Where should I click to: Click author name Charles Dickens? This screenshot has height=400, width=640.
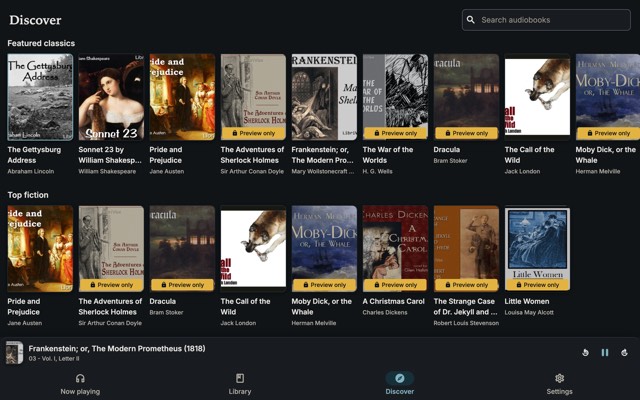pos(385,313)
